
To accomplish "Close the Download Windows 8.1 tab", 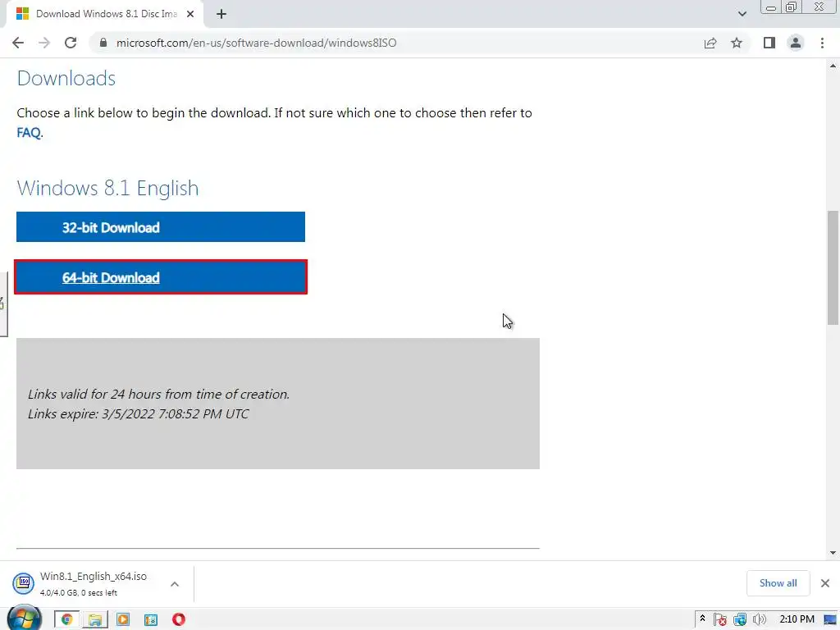I will 190,14.
